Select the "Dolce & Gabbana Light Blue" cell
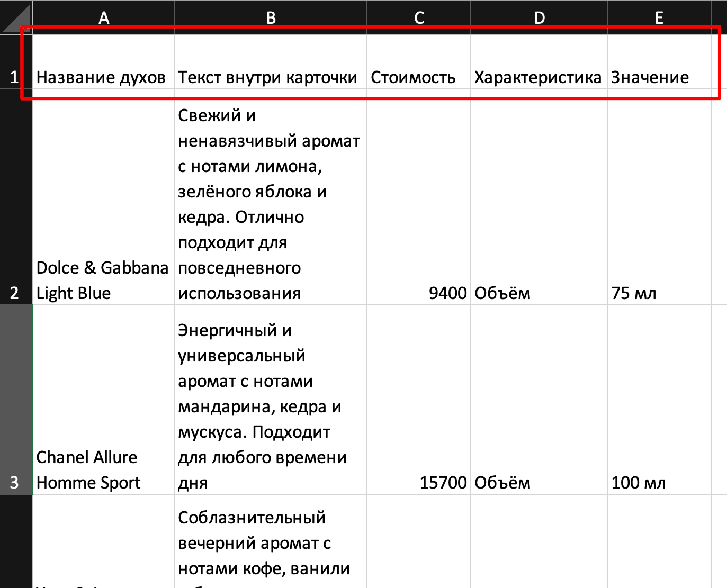The image size is (727, 588). [103, 197]
